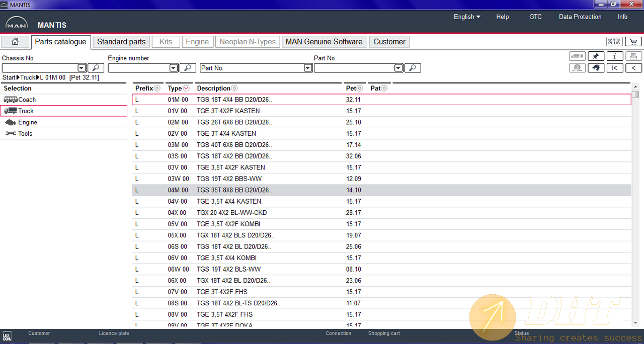Open the information 'i' icon
Image resolution: width=644 pixels, height=344 pixels.
pyautogui.click(x=615, y=56)
